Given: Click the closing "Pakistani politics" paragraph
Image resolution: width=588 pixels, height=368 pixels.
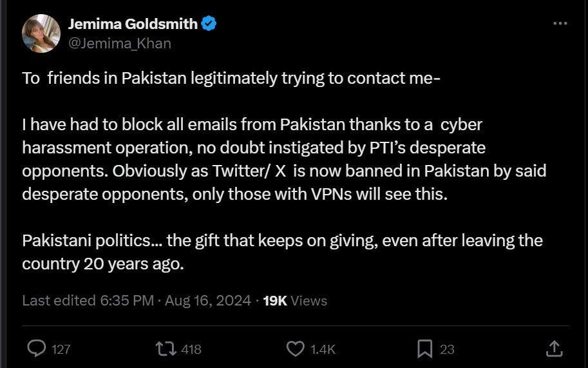Looking at the screenshot, I should click(x=282, y=252).
